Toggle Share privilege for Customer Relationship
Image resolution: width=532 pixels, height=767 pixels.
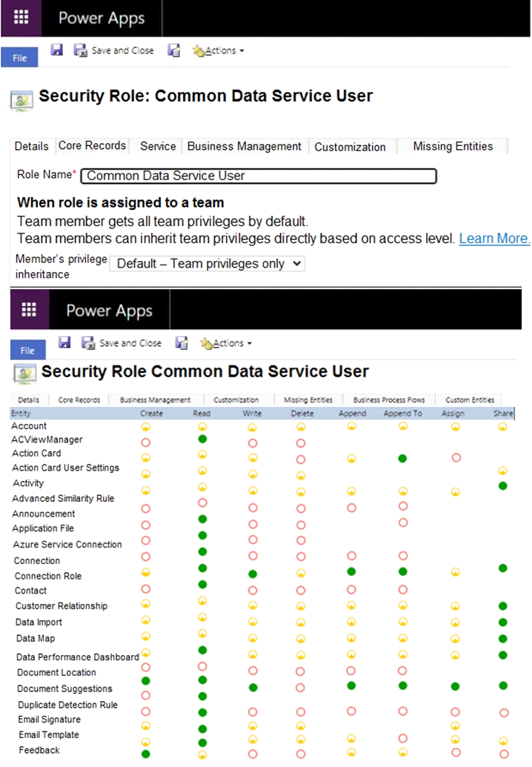point(502,606)
